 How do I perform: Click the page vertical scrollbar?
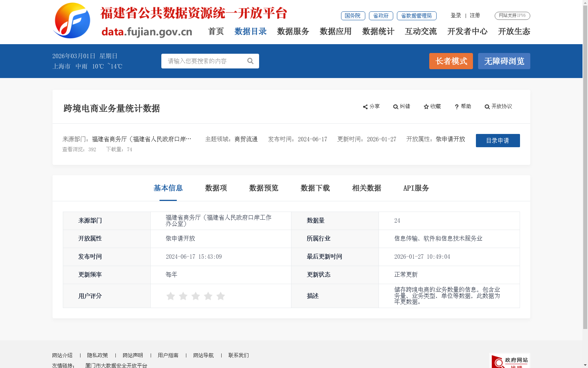click(x=585, y=167)
